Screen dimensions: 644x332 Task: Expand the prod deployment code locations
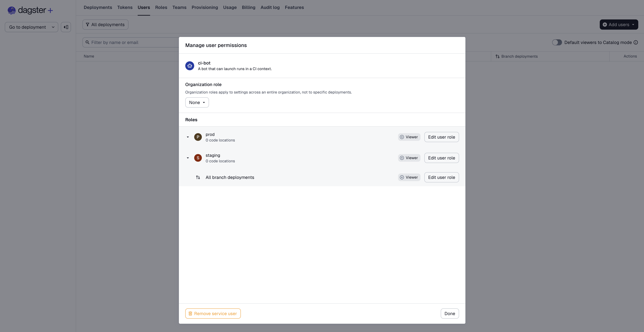click(x=188, y=137)
